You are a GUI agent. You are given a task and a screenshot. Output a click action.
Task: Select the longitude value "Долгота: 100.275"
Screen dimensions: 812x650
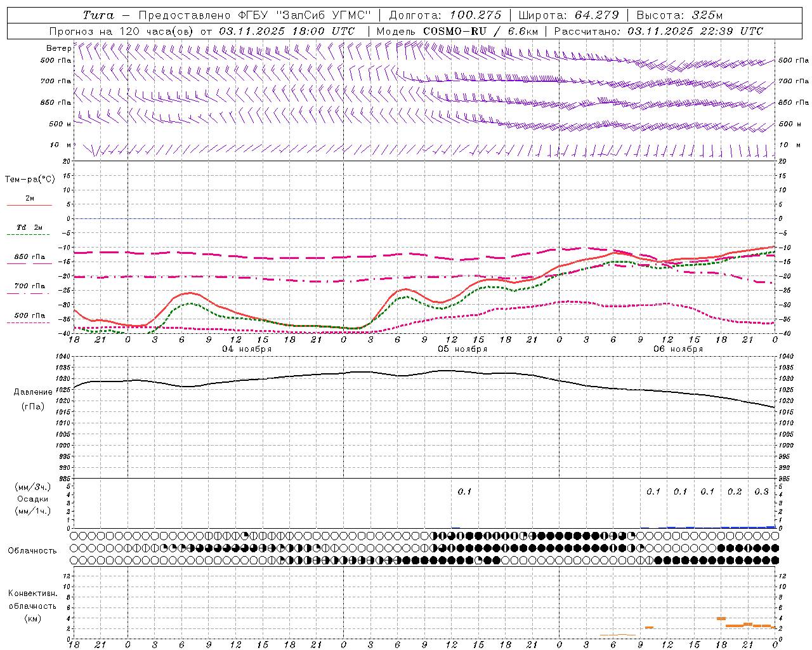[x=445, y=15]
